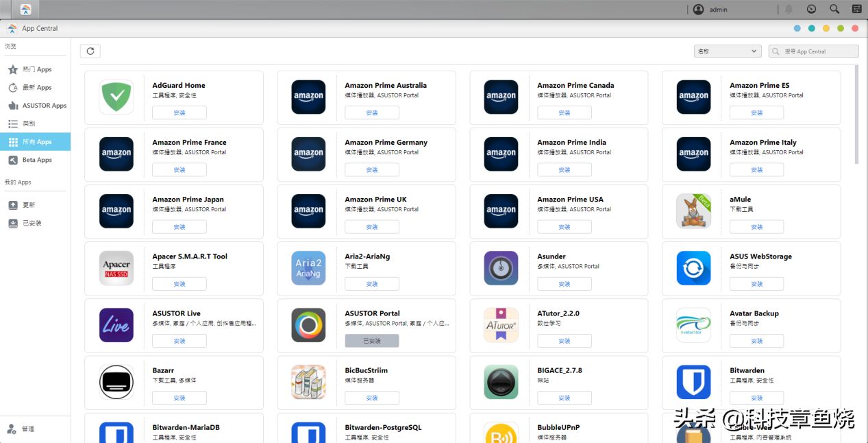Open the sort-by name dropdown
This screenshot has width=868, height=443.
728,51
